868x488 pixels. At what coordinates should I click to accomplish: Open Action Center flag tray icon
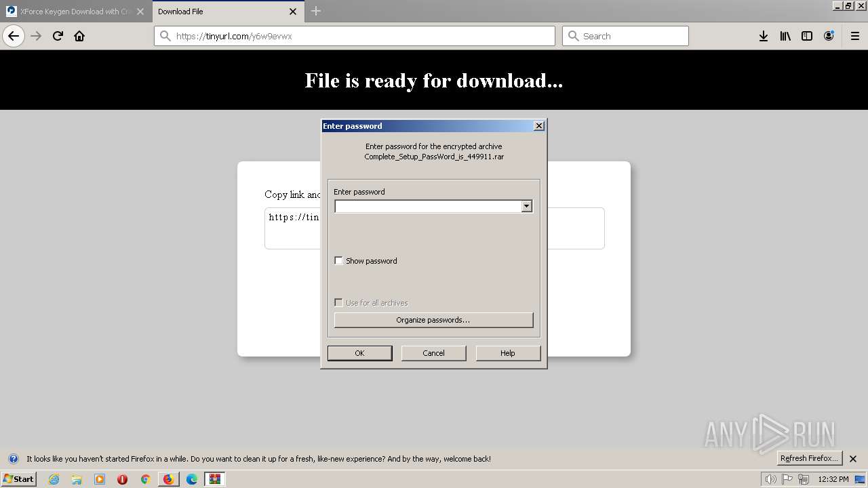(787, 479)
